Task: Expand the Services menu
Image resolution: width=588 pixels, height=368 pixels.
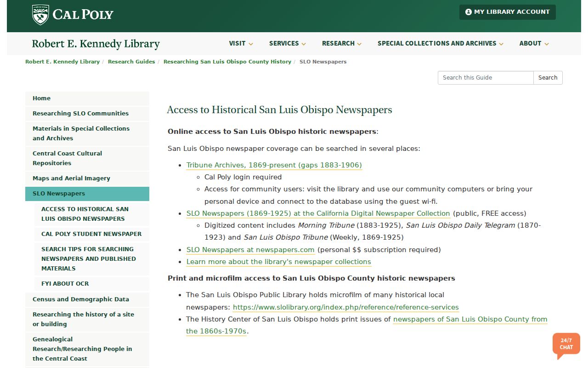Action: [x=288, y=43]
